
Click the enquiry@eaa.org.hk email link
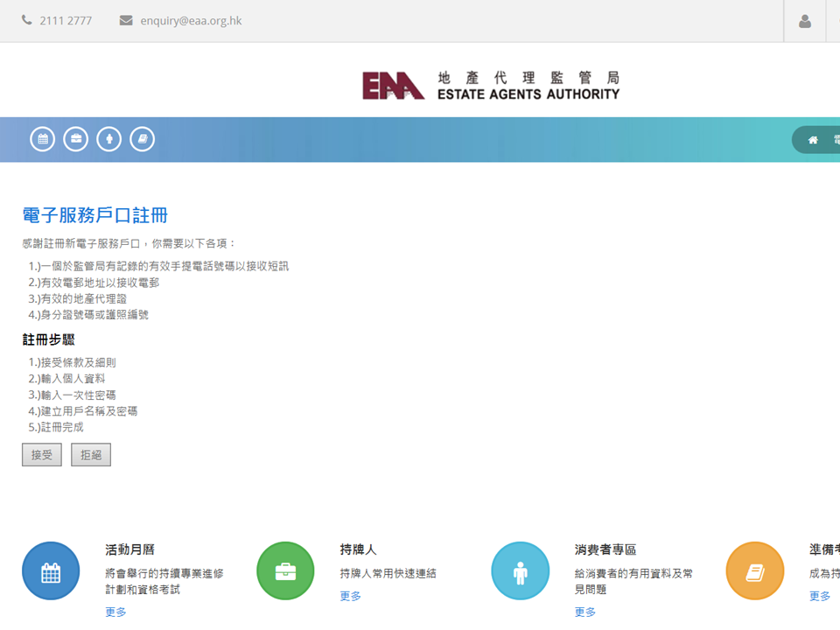(191, 21)
